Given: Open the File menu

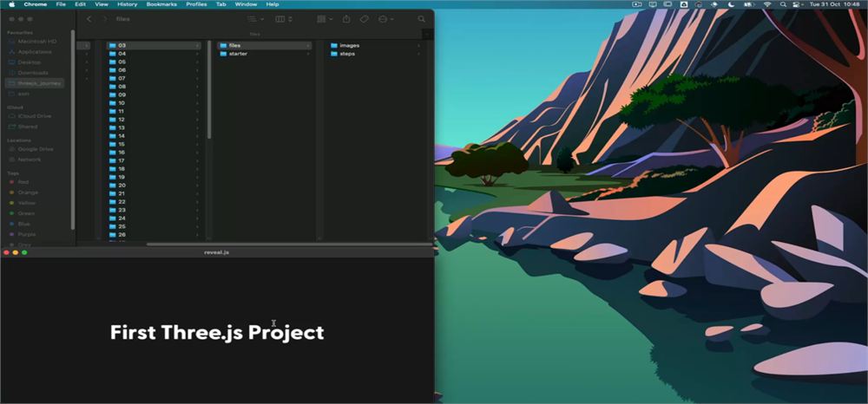Looking at the screenshot, I should pyautogui.click(x=61, y=4).
